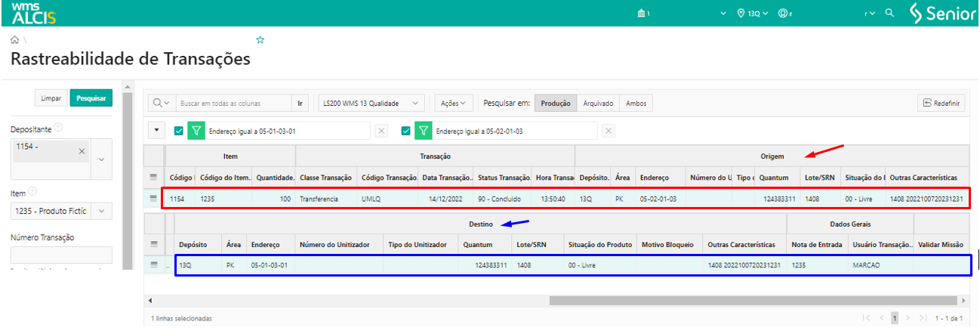Remove the Endereço 05-02-01-03 filter

click(609, 131)
